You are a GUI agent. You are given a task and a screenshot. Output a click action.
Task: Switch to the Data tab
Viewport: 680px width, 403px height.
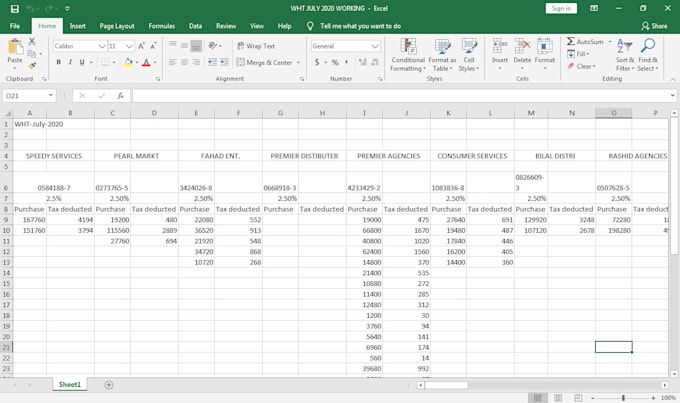point(196,26)
